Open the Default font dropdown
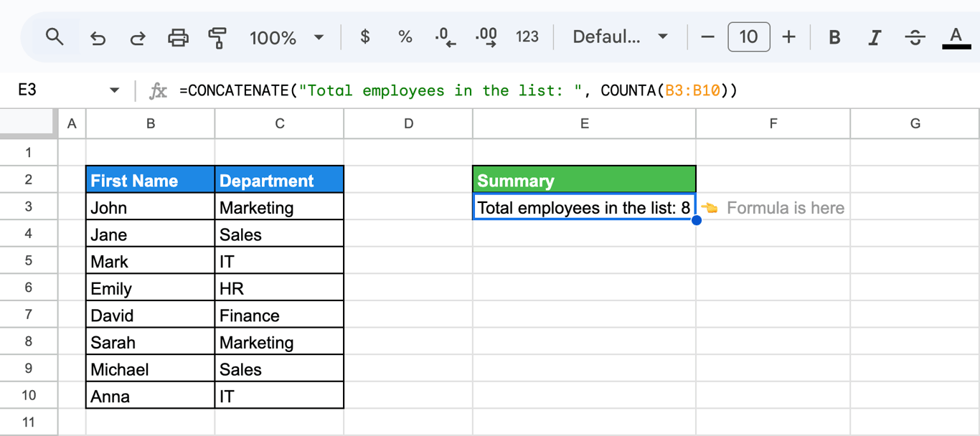This screenshot has width=980, height=436. pos(620,37)
